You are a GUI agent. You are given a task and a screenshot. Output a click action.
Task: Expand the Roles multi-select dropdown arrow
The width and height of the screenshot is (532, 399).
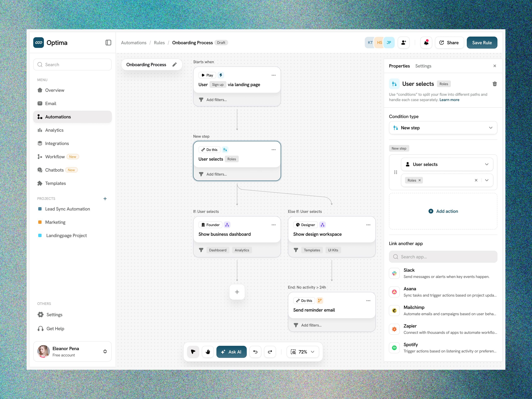coord(487,180)
